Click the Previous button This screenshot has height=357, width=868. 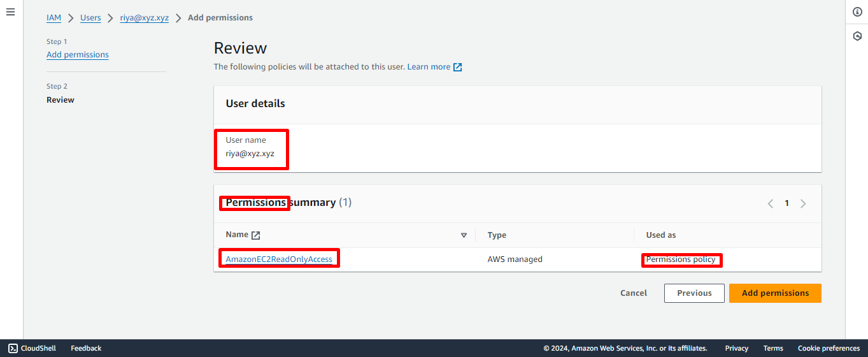click(694, 293)
